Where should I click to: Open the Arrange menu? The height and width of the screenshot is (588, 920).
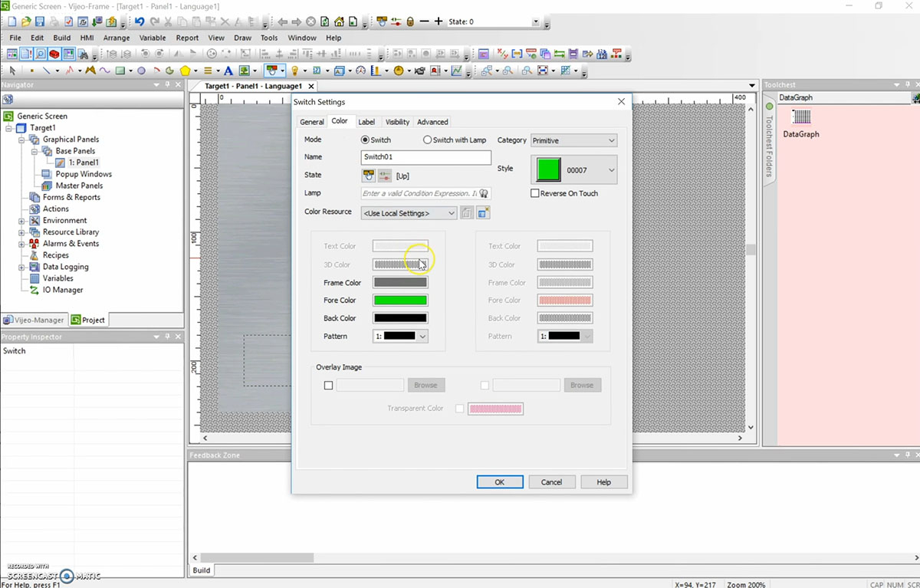tap(117, 38)
